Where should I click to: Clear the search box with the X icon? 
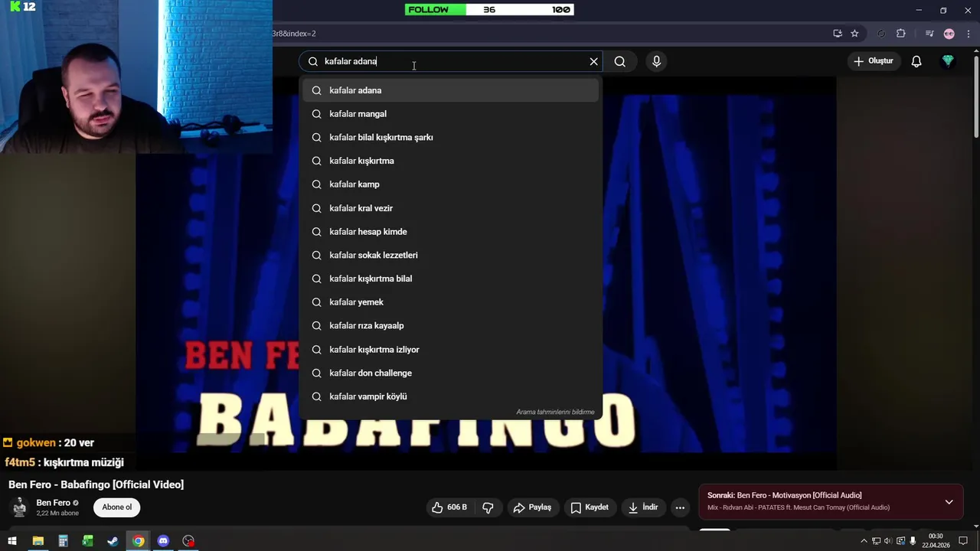(593, 61)
